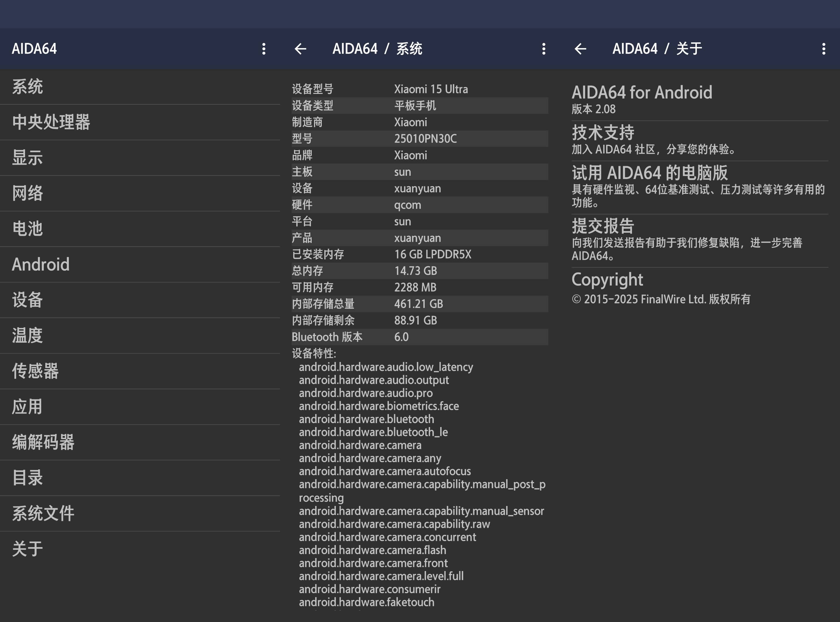Click android.hardware.faketouch feature
Viewport: 840px width, 622px height.
coord(366,602)
